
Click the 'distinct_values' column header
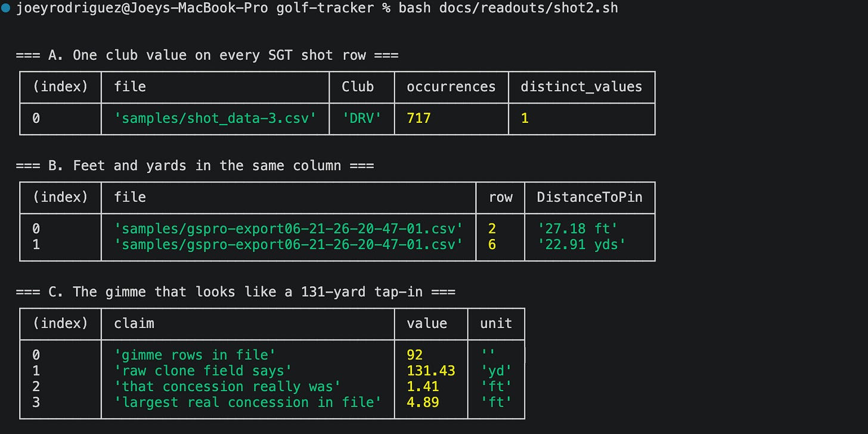coord(581,87)
